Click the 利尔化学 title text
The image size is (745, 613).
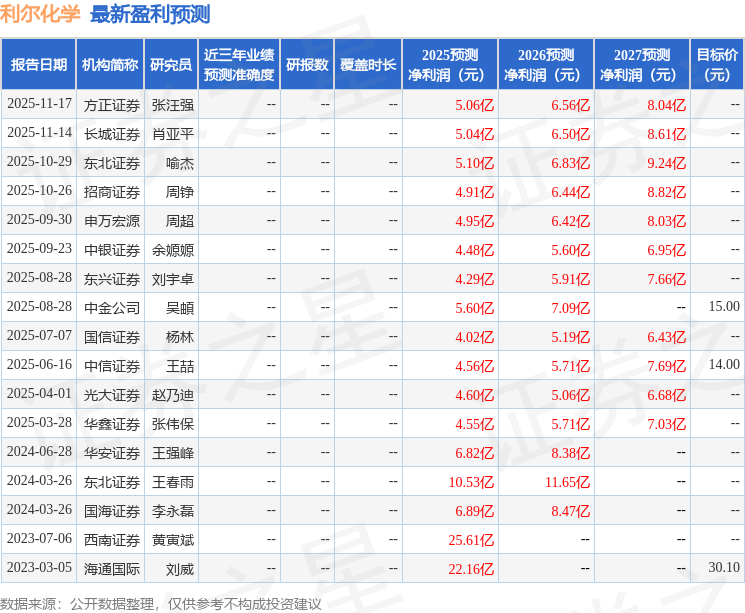[x=40, y=14]
